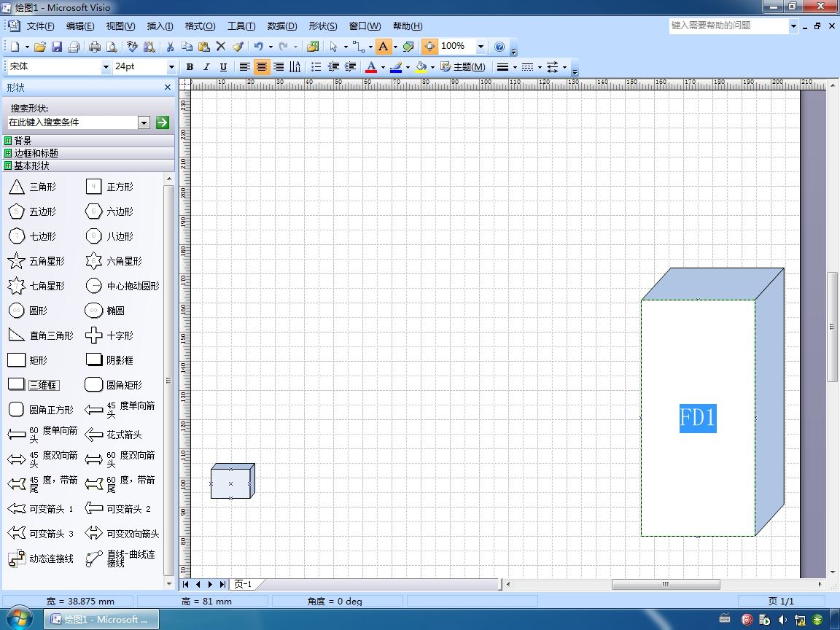This screenshot has width=840, height=630.
Task: Cut the selection with the scissors icon
Action: click(x=170, y=47)
